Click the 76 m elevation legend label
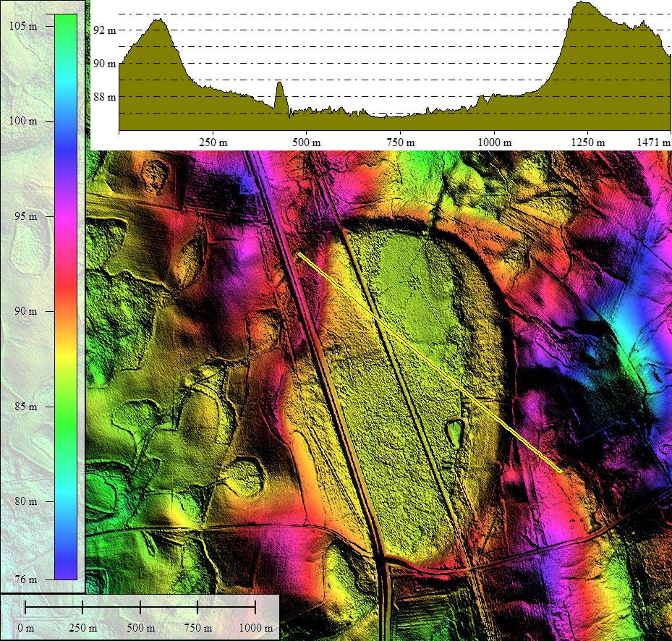 [26, 580]
